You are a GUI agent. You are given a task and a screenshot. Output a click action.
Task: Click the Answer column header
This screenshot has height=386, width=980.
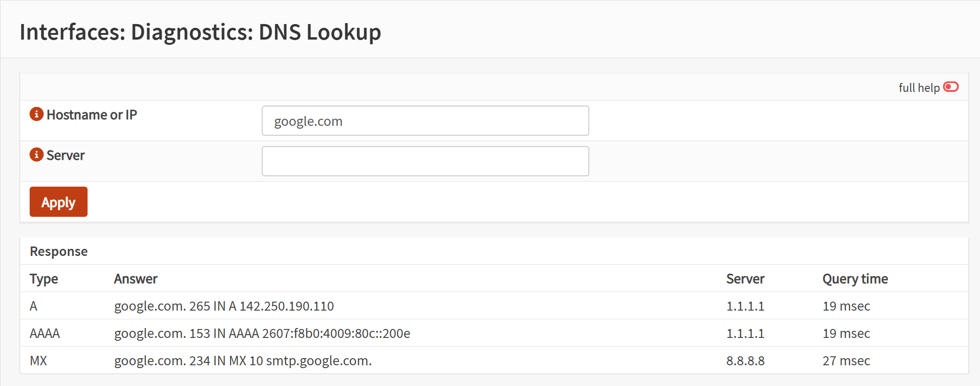136,279
